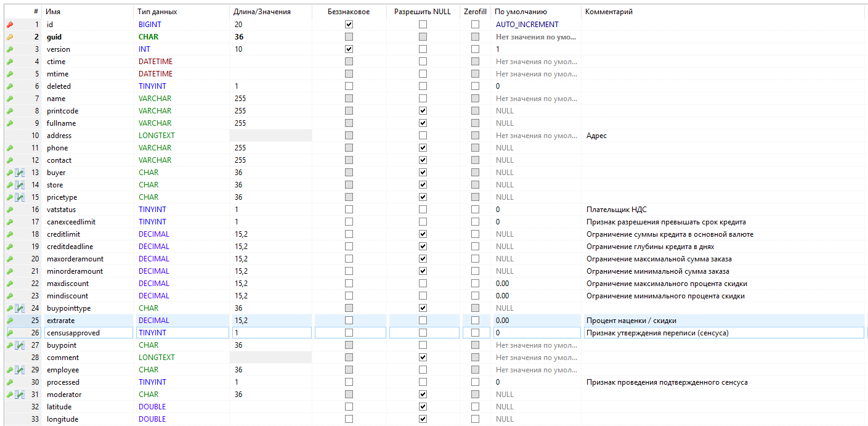Click the foreign key icon on buypointtype row

(x=20, y=308)
